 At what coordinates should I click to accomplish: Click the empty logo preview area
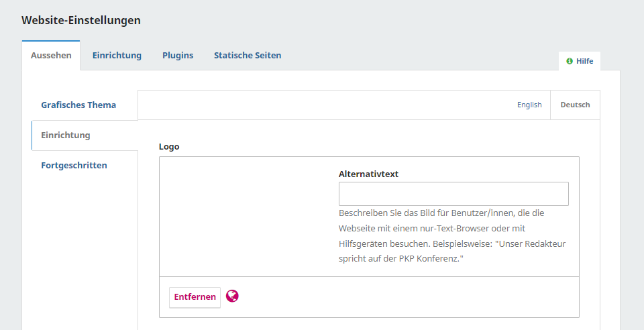[248, 215]
